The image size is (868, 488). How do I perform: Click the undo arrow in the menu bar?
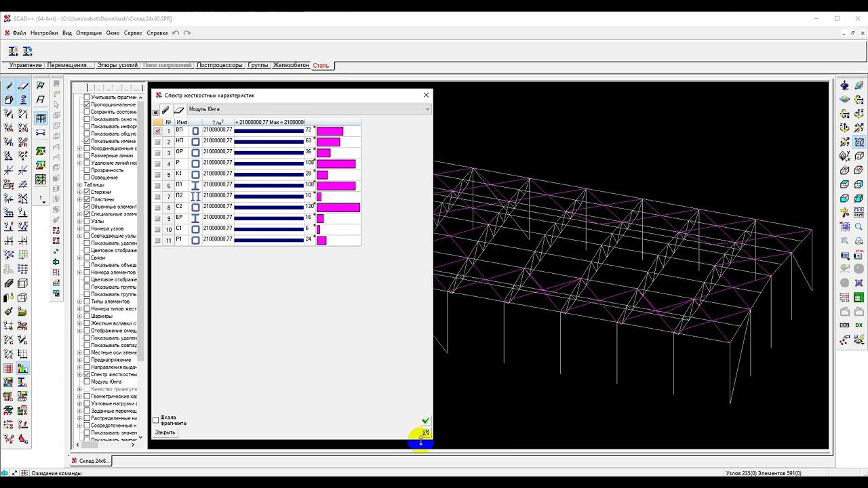[176, 33]
